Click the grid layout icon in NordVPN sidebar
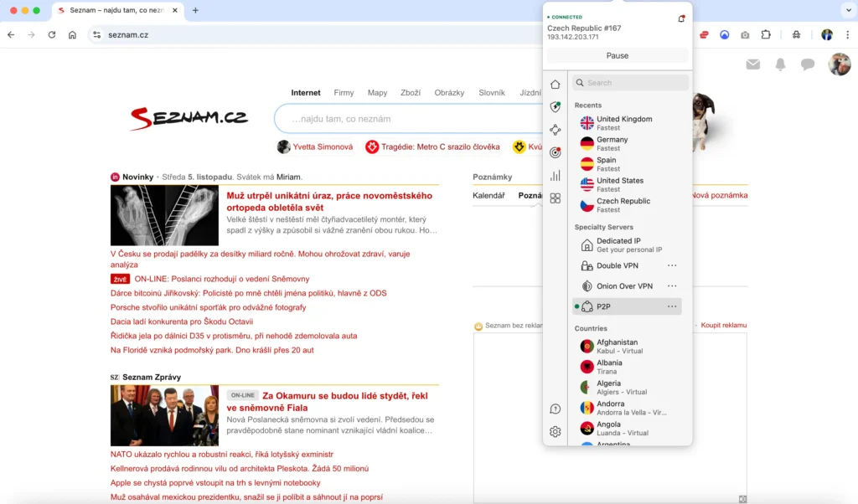This screenshot has height=504, width=858. point(555,199)
